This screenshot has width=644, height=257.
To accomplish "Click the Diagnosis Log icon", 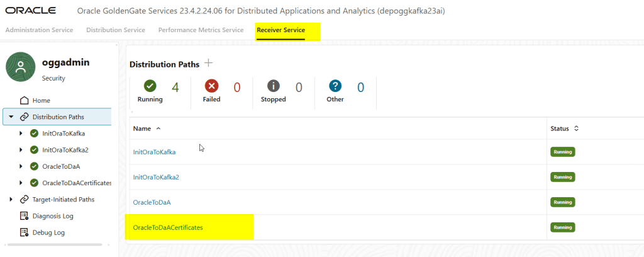I will [25, 216].
